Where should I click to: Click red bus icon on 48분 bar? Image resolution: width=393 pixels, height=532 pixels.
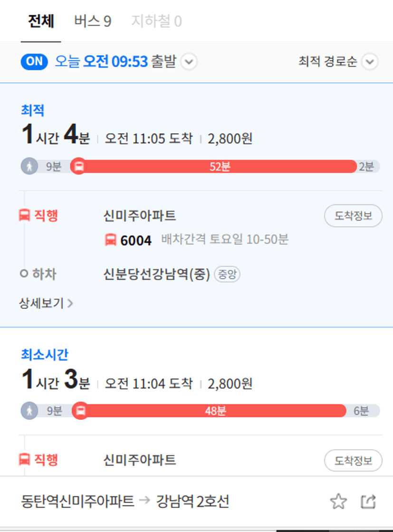click(80, 411)
